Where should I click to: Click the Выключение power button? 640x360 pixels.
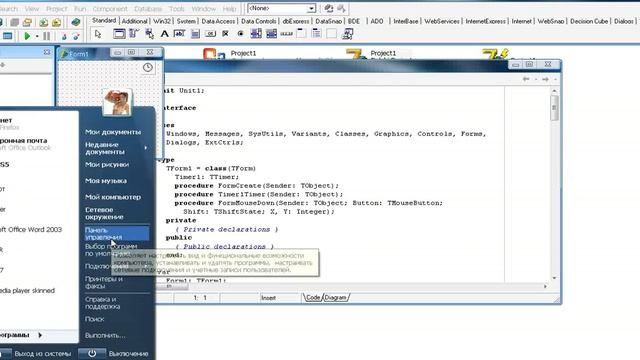pyautogui.click(x=113, y=354)
